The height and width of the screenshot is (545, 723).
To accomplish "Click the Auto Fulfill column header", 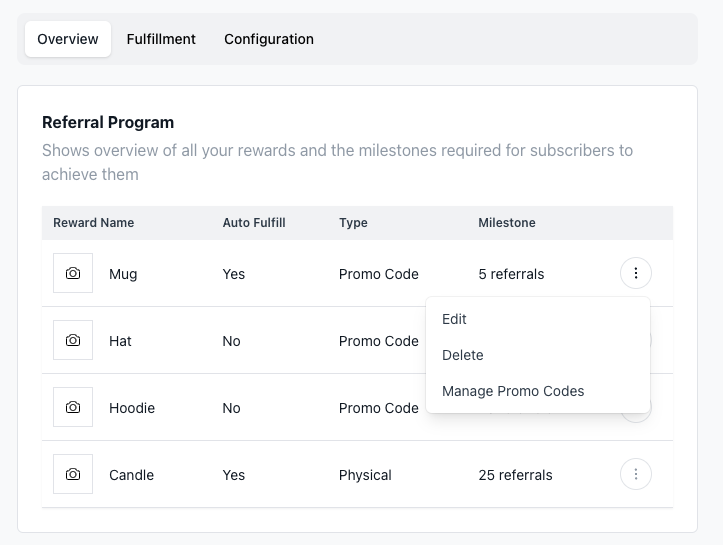I will click(254, 222).
